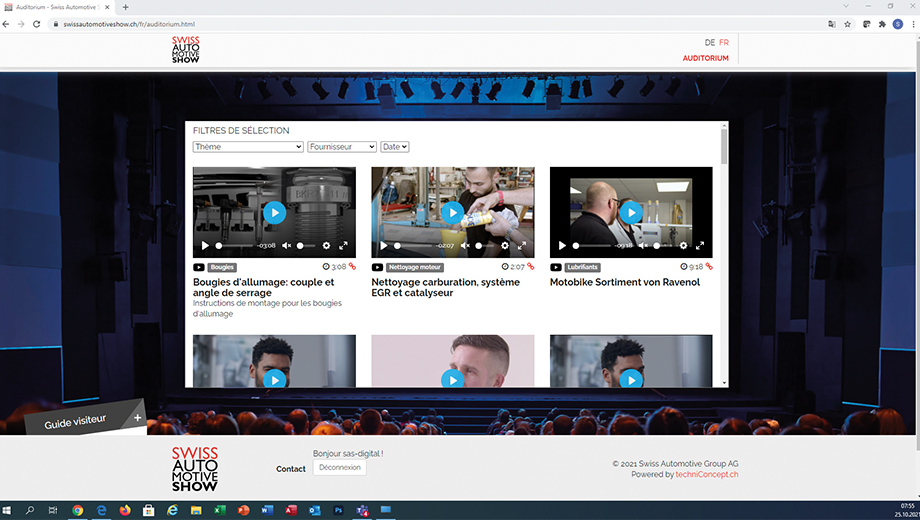
Task: Select the Auditorium browser tab
Action: pyautogui.click(x=57, y=7)
